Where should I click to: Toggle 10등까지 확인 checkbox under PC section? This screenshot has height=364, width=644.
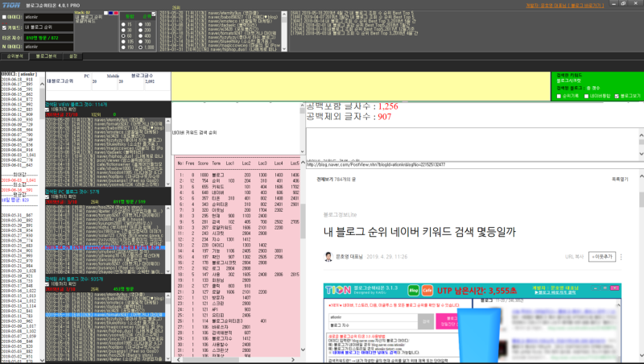point(47,196)
